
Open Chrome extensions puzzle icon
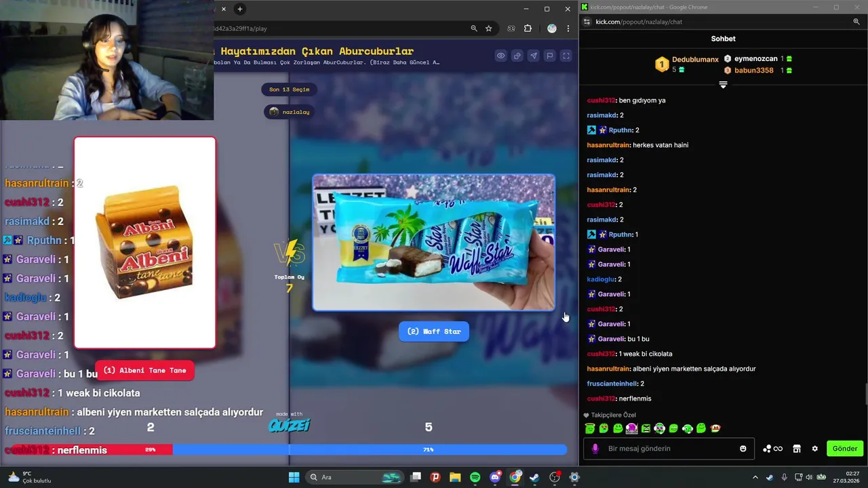(x=528, y=28)
